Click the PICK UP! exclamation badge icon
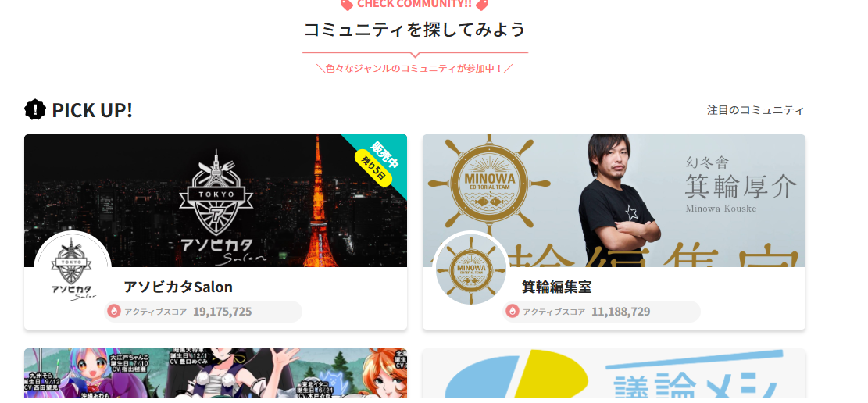 pyautogui.click(x=35, y=109)
